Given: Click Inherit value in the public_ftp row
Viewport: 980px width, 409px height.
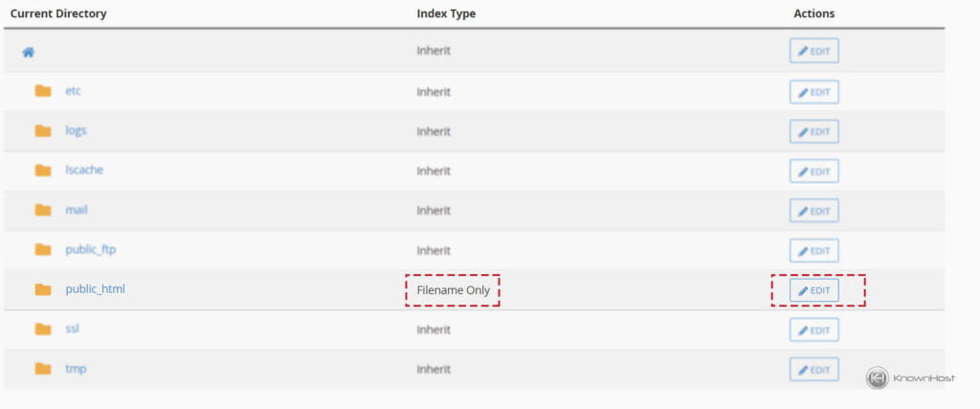Looking at the screenshot, I should click(434, 250).
